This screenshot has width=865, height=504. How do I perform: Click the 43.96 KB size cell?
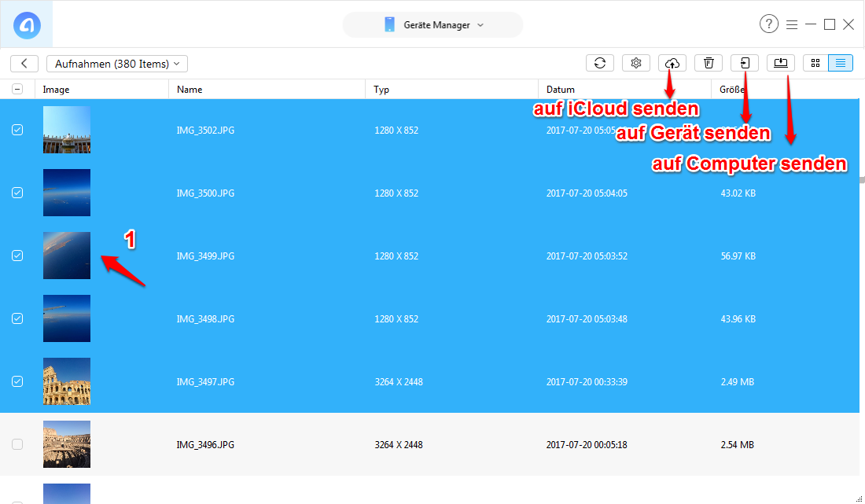point(738,318)
